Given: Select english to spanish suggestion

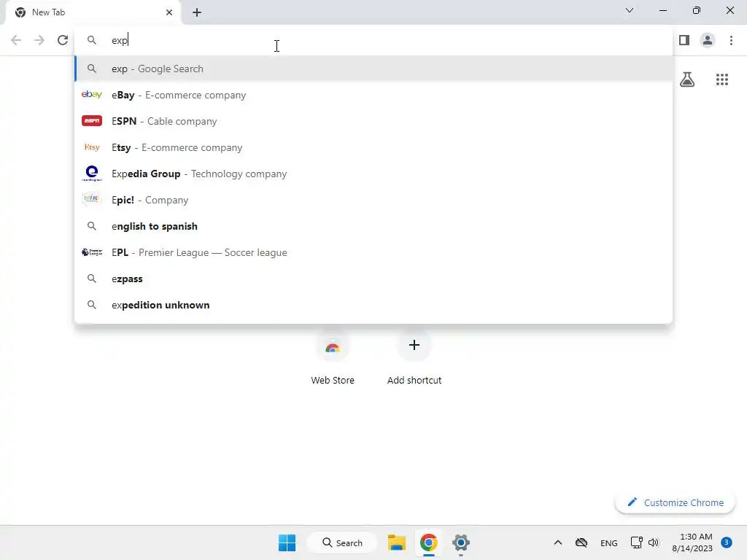Looking at the screenshot, I should pos(374,226).
